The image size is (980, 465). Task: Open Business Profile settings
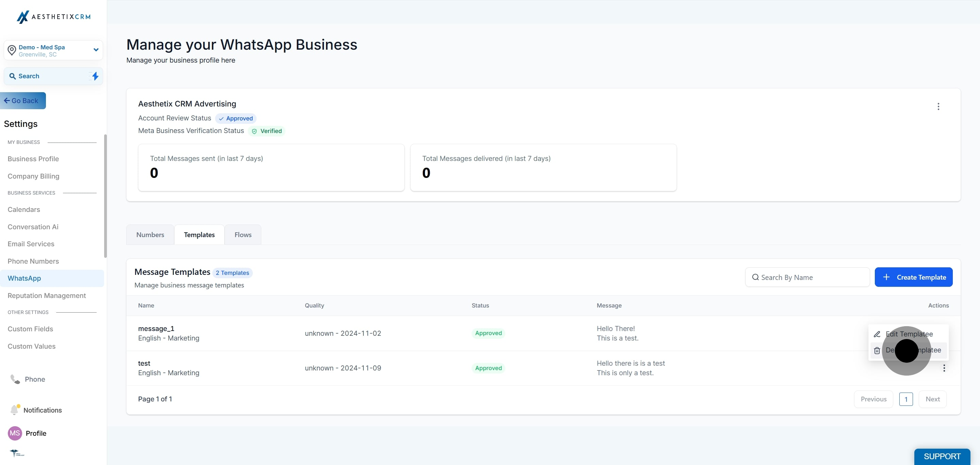(x=33, y=159)
